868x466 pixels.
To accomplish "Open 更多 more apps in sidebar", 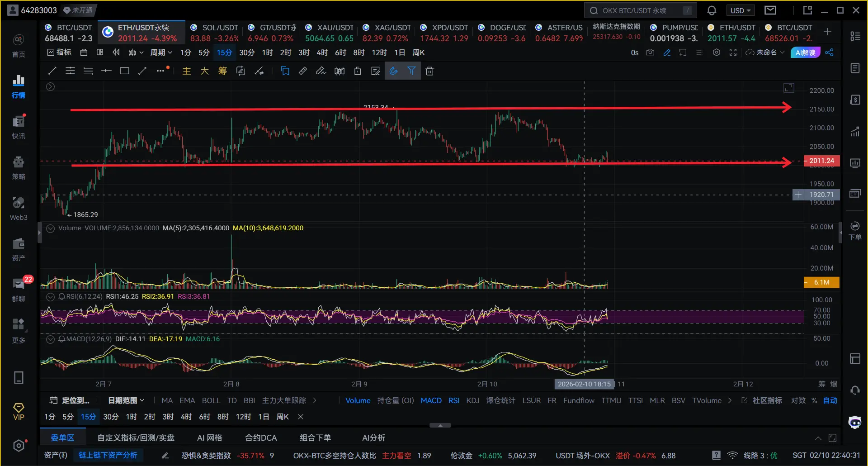I will (x=19, y=331).
